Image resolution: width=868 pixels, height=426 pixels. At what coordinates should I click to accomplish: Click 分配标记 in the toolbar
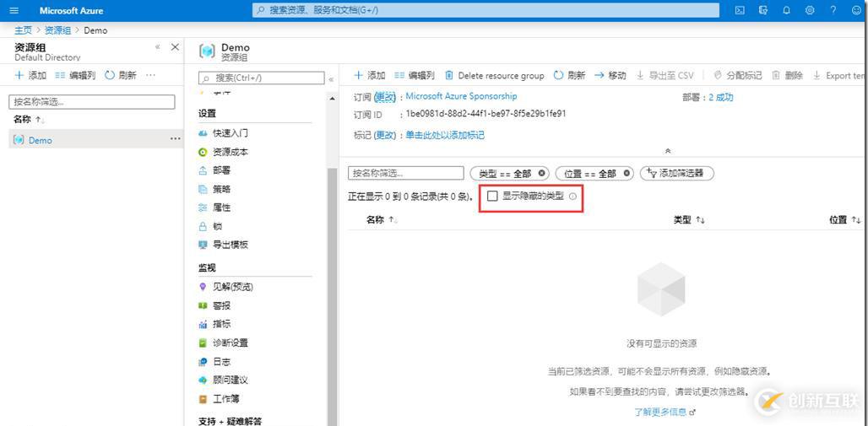pos(738,75)
